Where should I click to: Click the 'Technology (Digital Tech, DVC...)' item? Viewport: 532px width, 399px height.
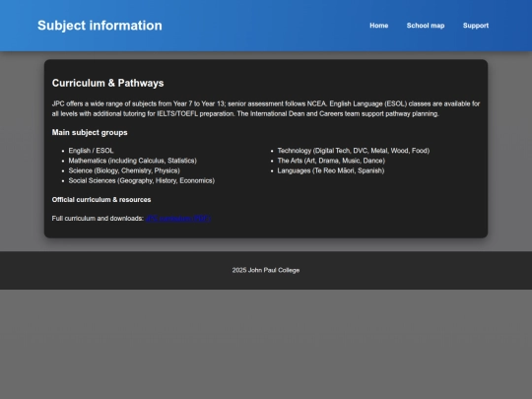point(354,151)
